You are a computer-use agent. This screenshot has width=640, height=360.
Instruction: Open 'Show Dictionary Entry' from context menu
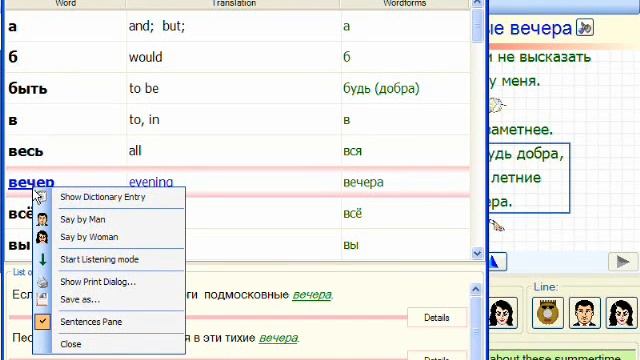pos(103,197)
